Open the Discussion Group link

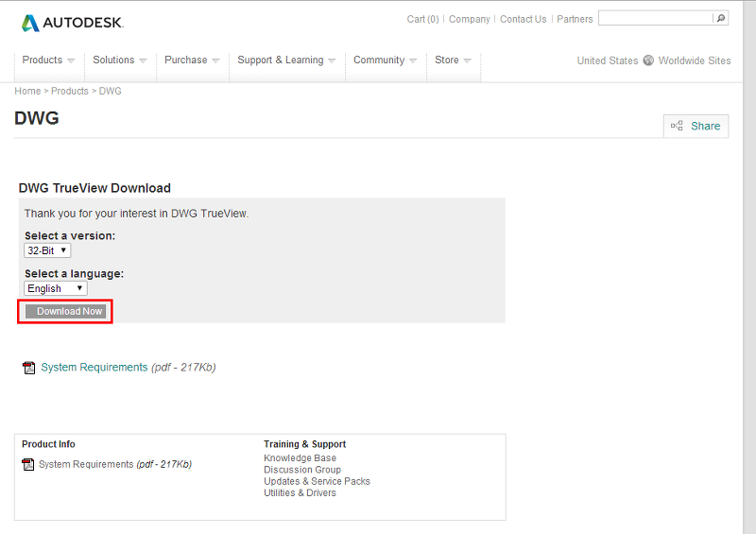point(302,470)
